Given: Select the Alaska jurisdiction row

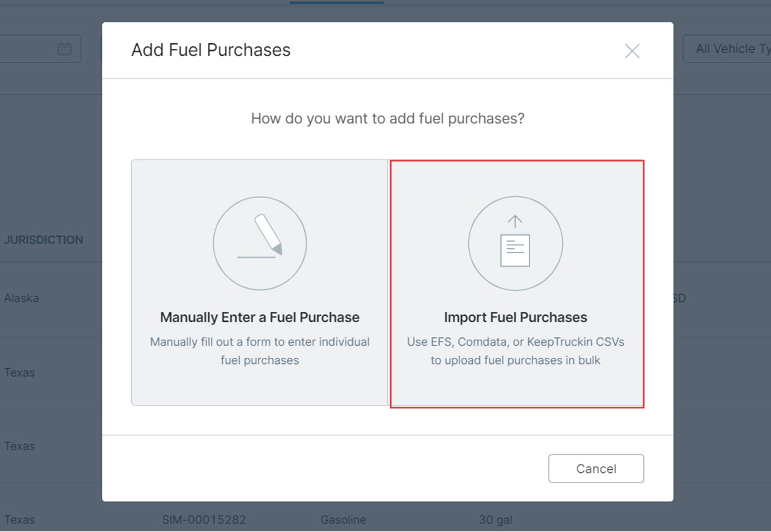Looking at the screenshot, I should click(22, 298).
